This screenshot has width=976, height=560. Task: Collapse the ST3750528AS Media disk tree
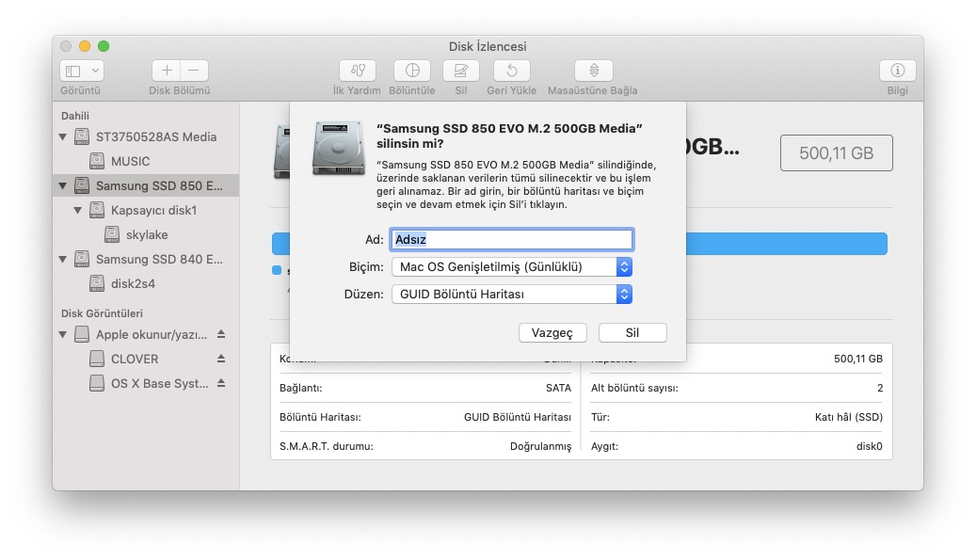63,137
